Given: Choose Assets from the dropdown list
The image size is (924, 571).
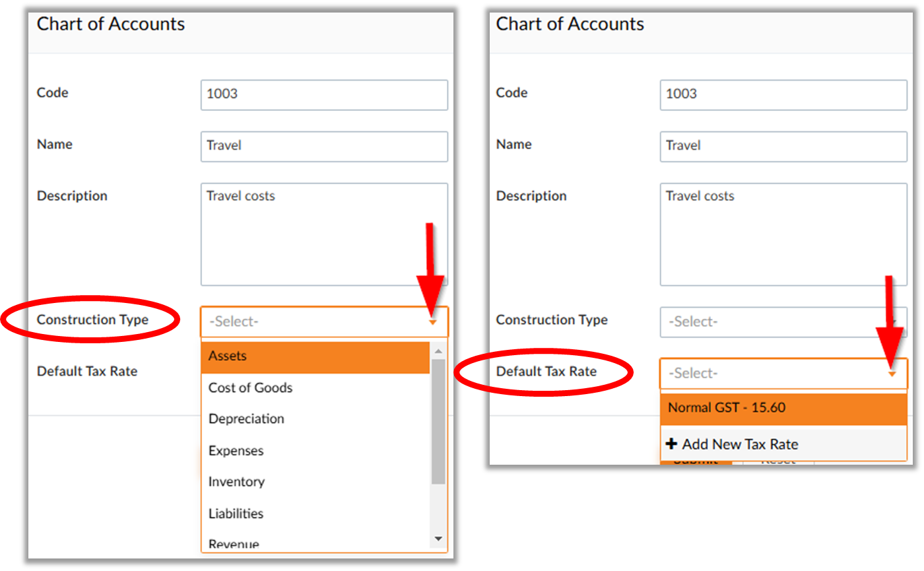Looking at the screenshot, I should pos(315,356).
